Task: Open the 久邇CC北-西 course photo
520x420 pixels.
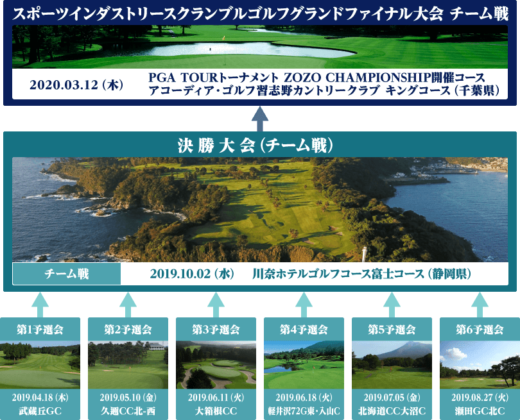Action: [x=128, y=364]
